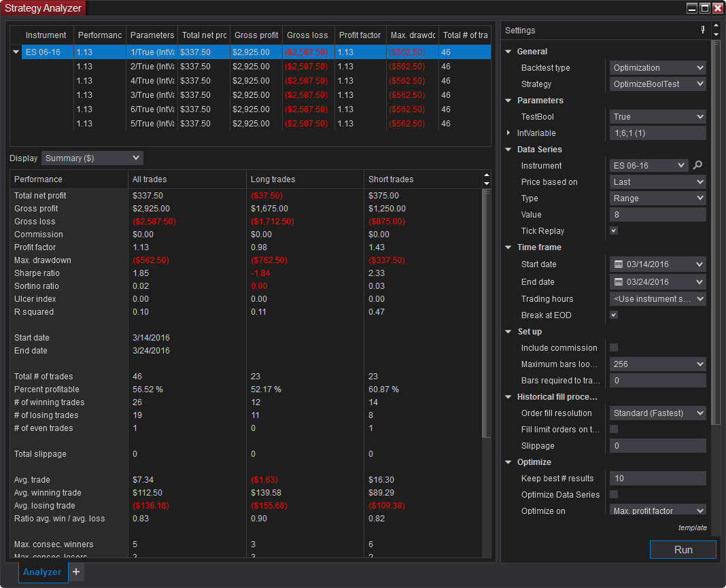726x588 pixels.
Task: Click the Bars required to trade field
Action: coord(657,380)
